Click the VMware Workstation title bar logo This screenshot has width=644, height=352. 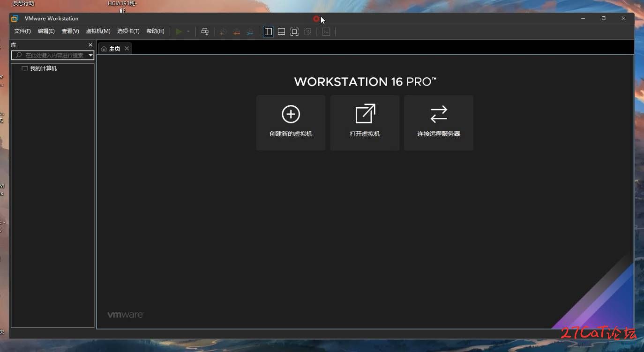click(x=15, y=19)
